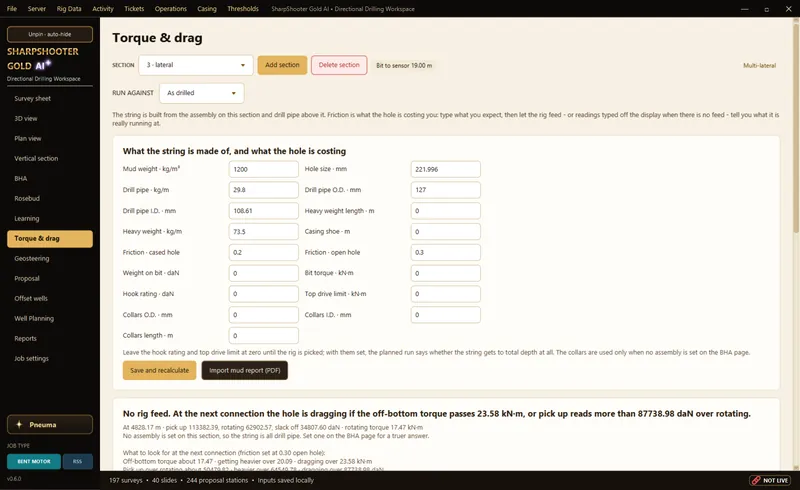Open the Thresholds menu

243,9
